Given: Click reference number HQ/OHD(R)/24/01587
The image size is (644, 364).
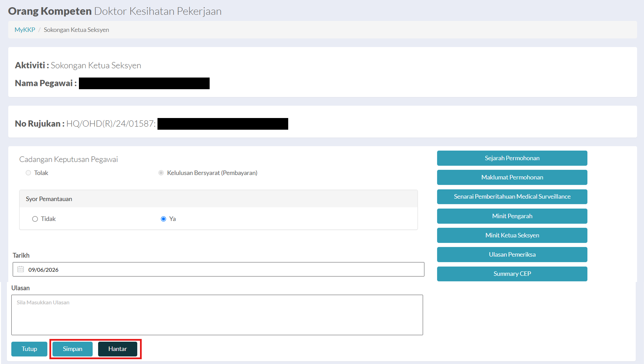Looking at the screenshot, I should pyautogui.click(x=111, y=124).
